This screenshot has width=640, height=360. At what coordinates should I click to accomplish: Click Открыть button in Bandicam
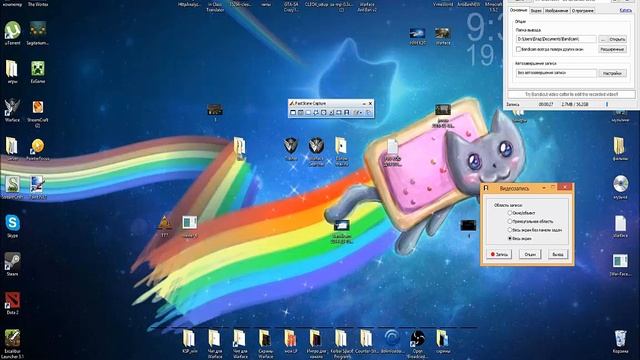617,39
